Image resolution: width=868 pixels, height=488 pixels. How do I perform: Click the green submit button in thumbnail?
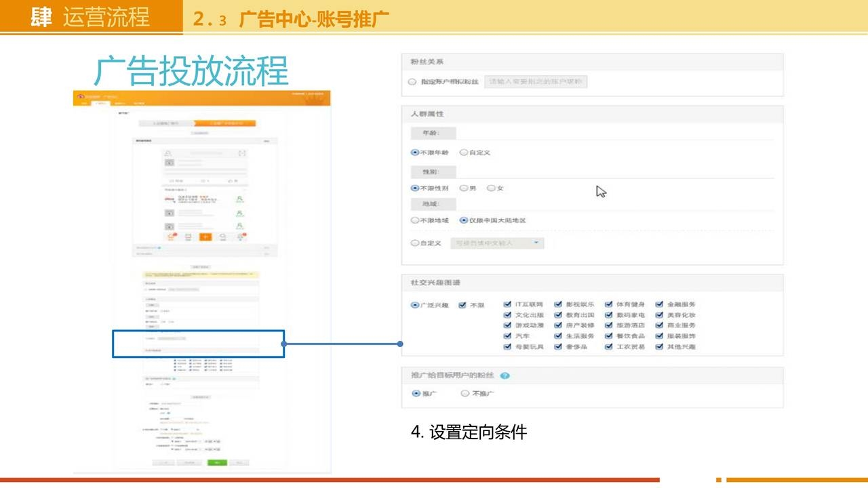click(216, 462)
